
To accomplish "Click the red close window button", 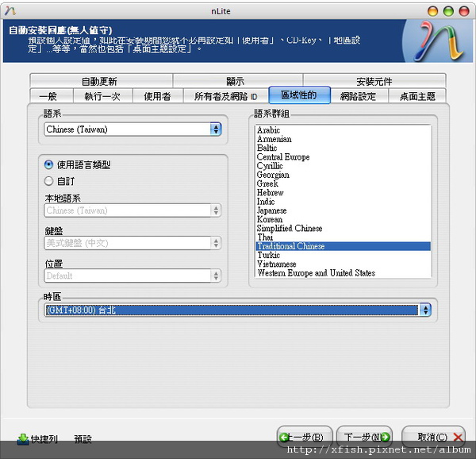I will coord(464,11).
